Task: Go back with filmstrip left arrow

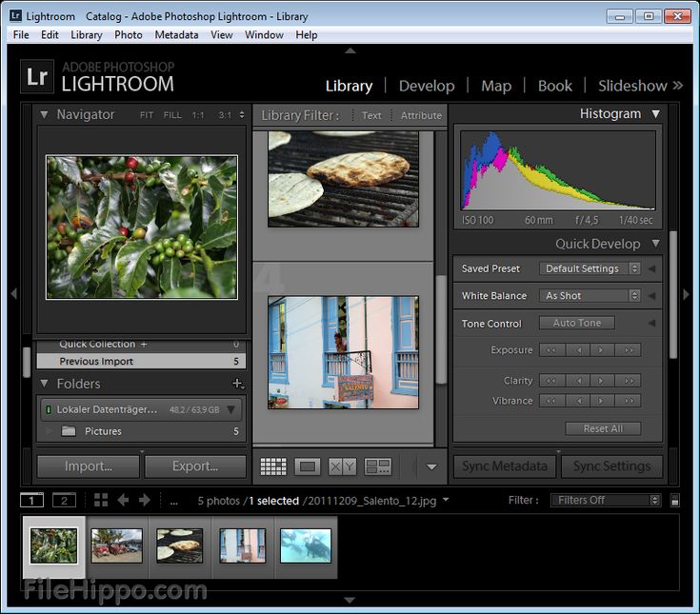Action: [x=123, y=500]
